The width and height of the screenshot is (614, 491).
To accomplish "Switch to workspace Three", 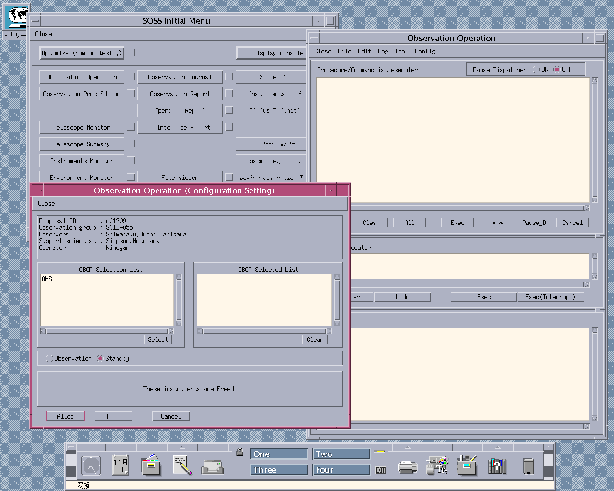I will click(x=279, y=469).
